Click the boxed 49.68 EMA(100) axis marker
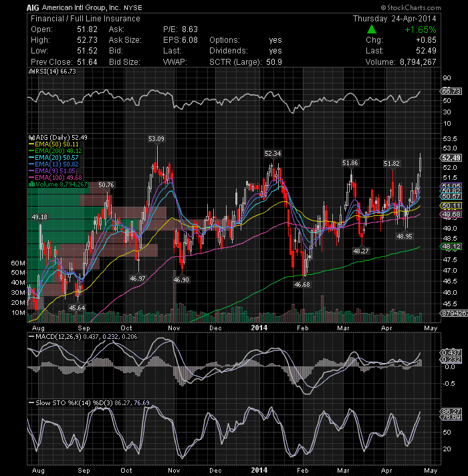Image resolution: width=468 pixels, height=476 pixels. [451, 215]
